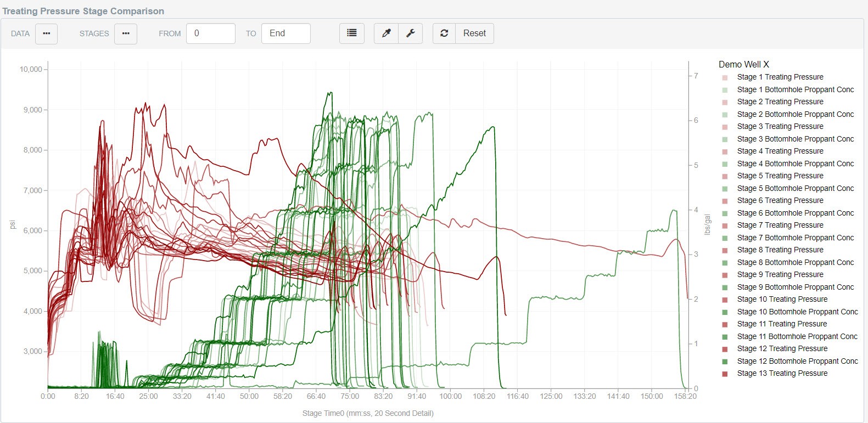Toggle Stage 5 Treating Pressure legend entry
This screenshot has width=868, height=423.
(780, 176)
